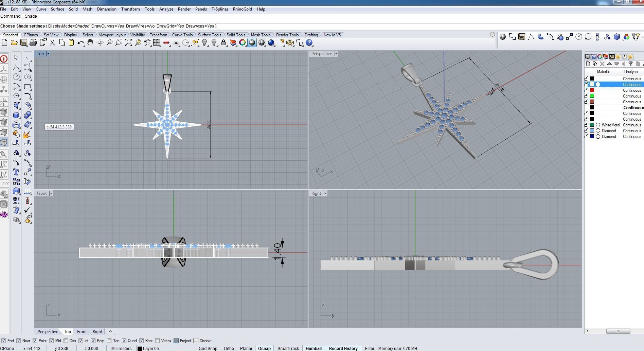The image size is (644, 351).
Task: Open the Front viewport dropdown arrow
Action: 51,193
